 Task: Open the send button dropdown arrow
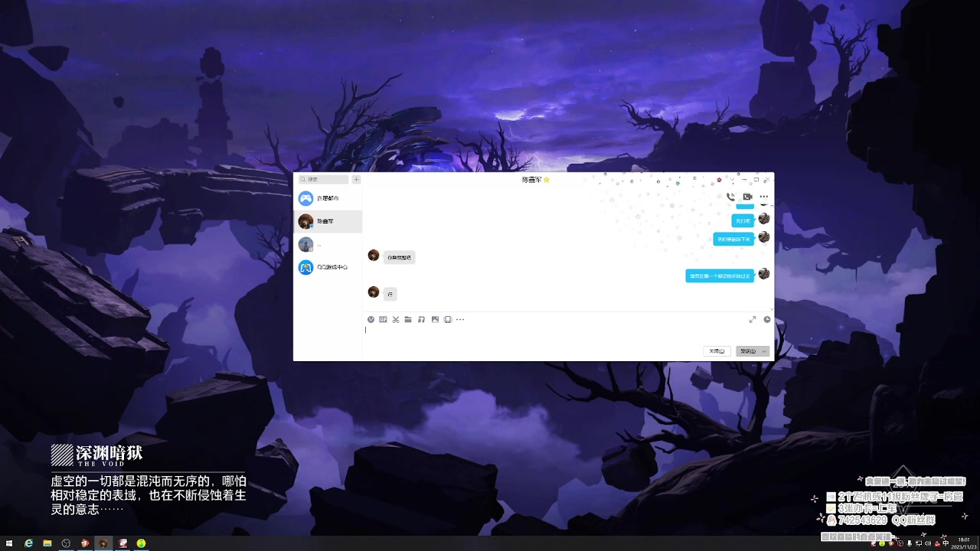click(x=764, y=351)
